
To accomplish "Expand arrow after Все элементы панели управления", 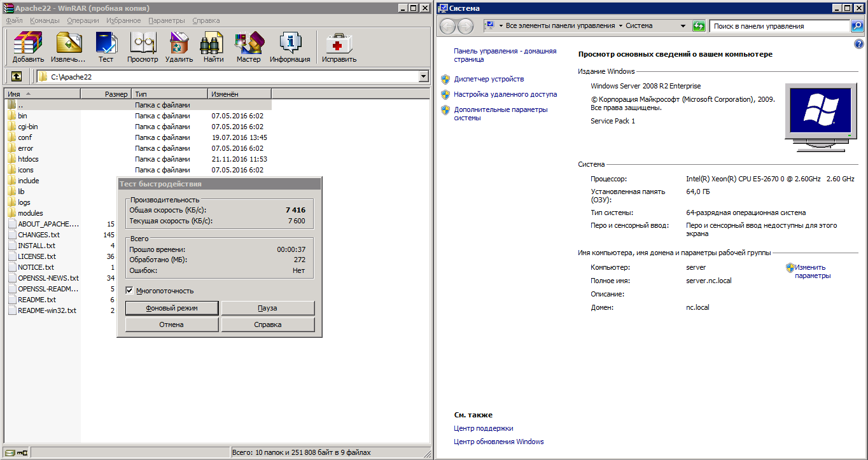I will point(620,26).
